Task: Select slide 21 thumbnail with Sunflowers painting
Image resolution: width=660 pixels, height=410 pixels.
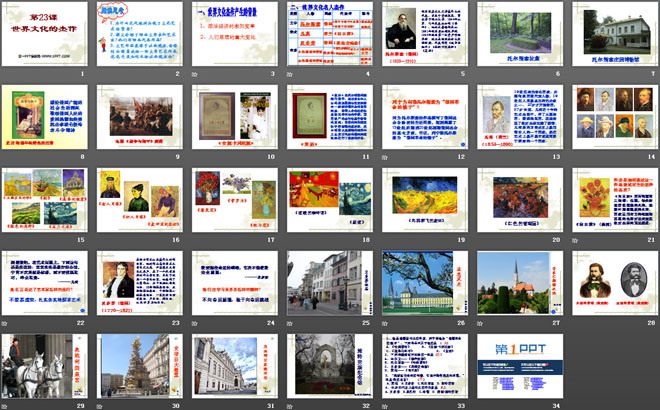Action: pos(616,200)
